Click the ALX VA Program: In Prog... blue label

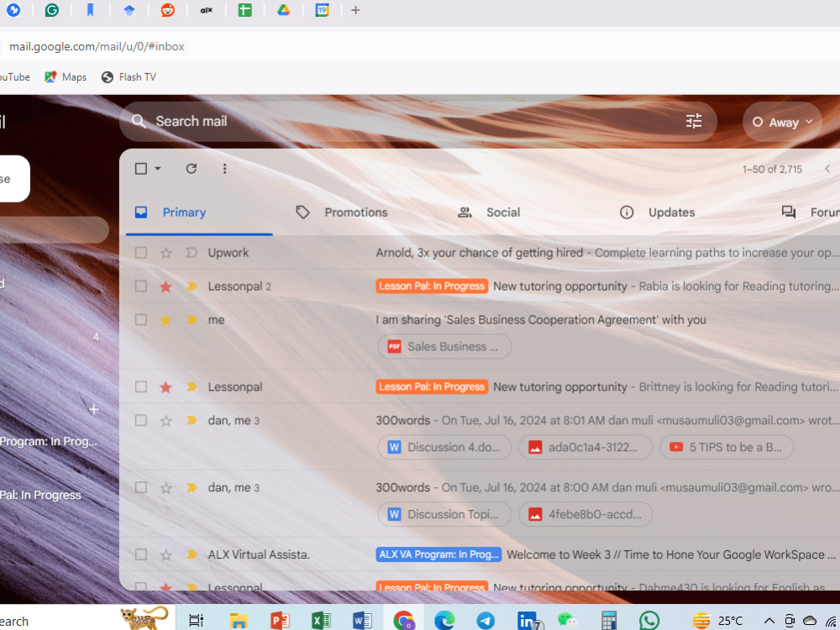coord(438,554)
